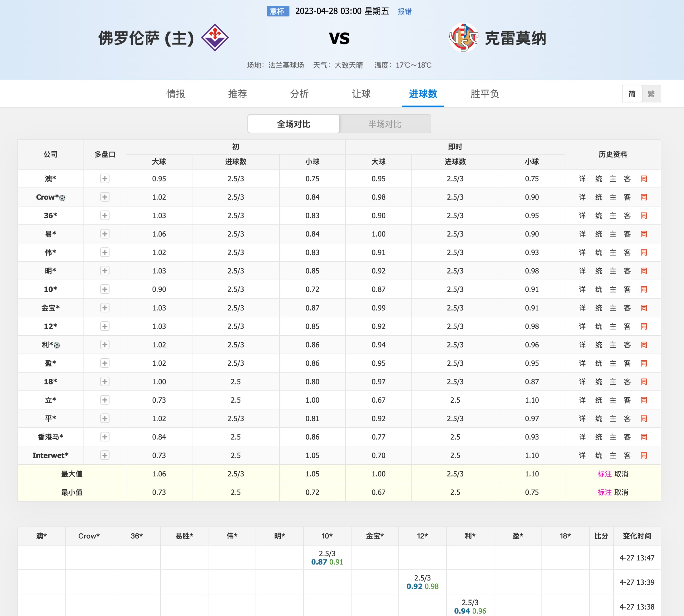
Task: Select 全场对比 full-match comparison
Action: (293, 124)
